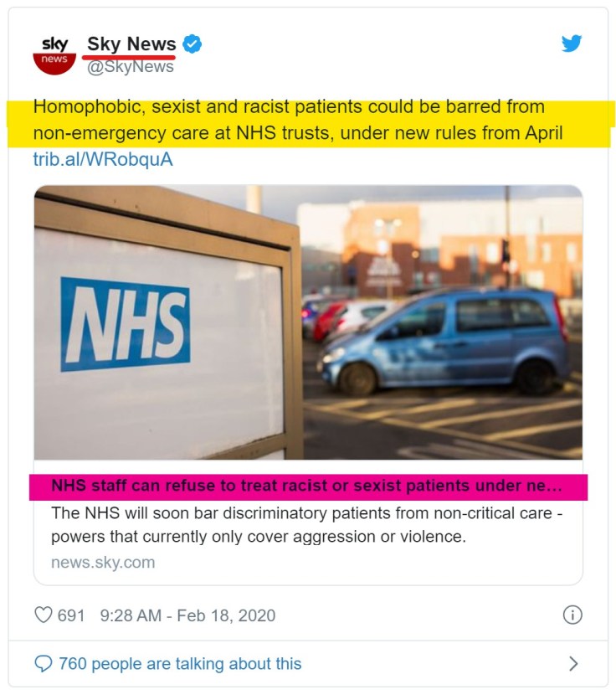Open the Sky News display name
Image resolution: width=616 pixels, height=700 pixels.
(131, 44)
